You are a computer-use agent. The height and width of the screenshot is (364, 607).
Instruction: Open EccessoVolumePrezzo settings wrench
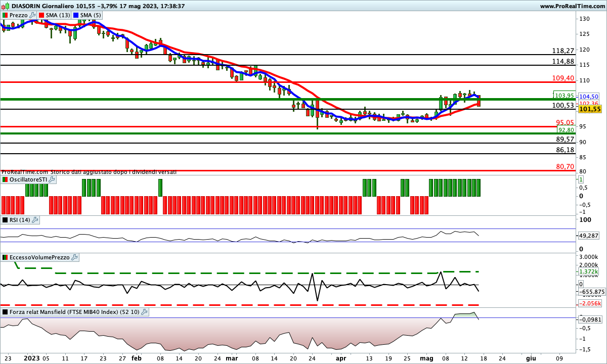pyautogui.click(x=75, y=257)
